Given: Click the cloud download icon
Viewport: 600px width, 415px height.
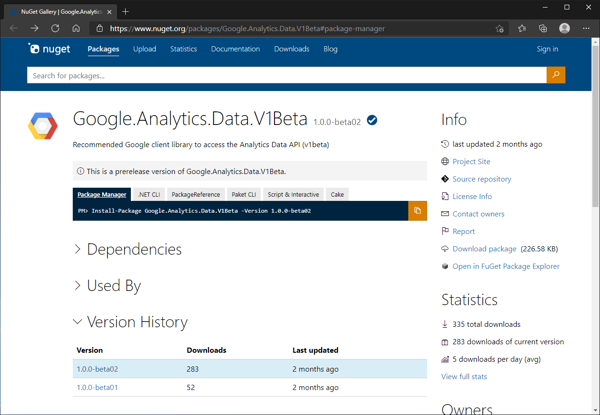Looking at the screenshot, I should (x=445, y=249).
